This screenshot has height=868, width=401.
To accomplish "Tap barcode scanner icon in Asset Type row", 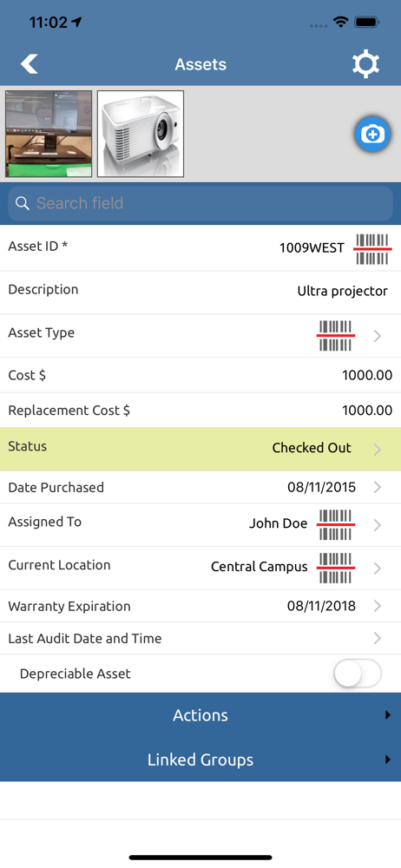I will click(x=336, y=335).
